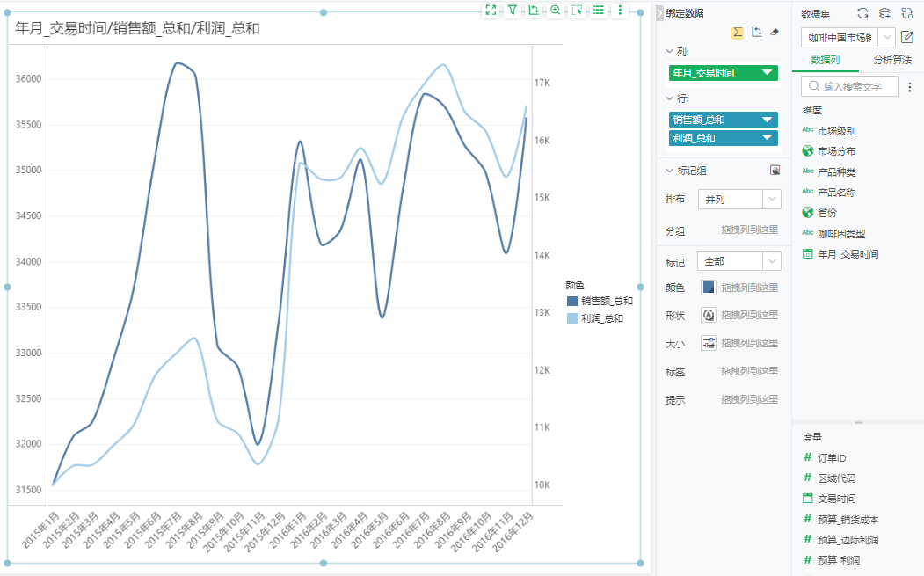Click the 度量 section heading

[812, 437]
